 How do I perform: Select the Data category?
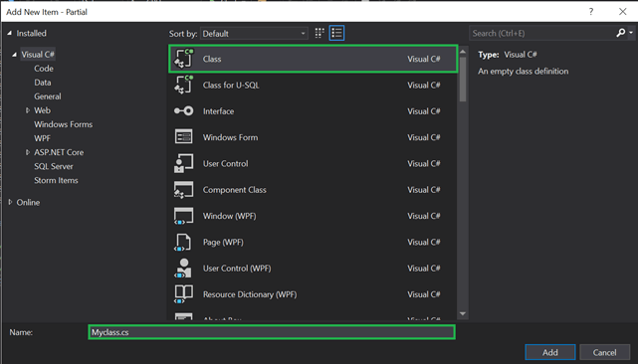pos(43,83)
